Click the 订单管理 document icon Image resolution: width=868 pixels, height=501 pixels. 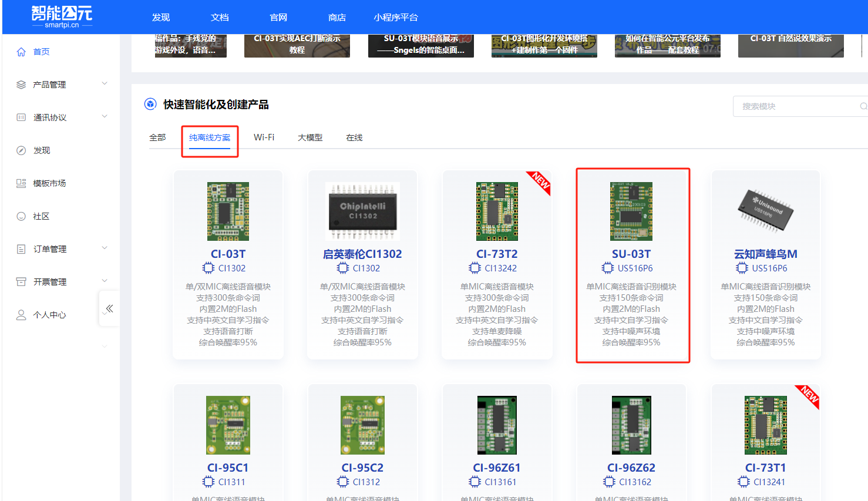[21, 249]
